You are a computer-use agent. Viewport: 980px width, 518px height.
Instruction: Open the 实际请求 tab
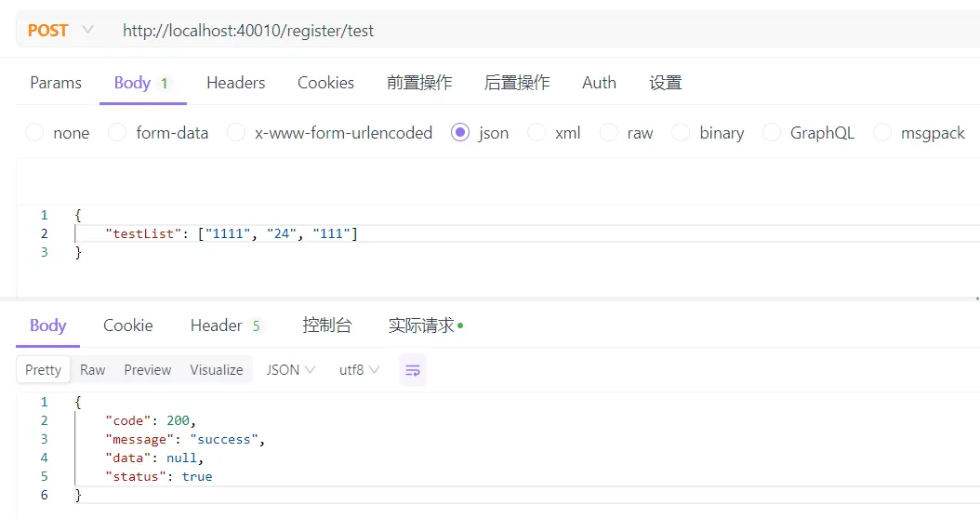[426, 325]
